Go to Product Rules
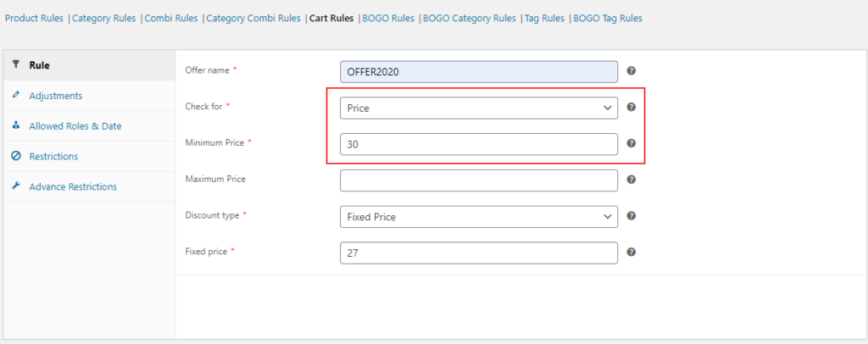The height and width of the screenshot is (344, 868). click(x=34, y=18)
